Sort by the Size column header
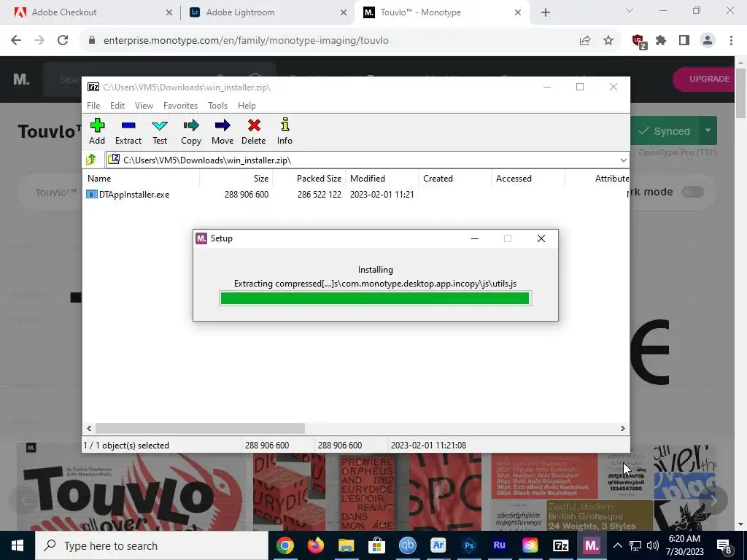The width and height of the screenshot is (747, 560). [236, 179]
